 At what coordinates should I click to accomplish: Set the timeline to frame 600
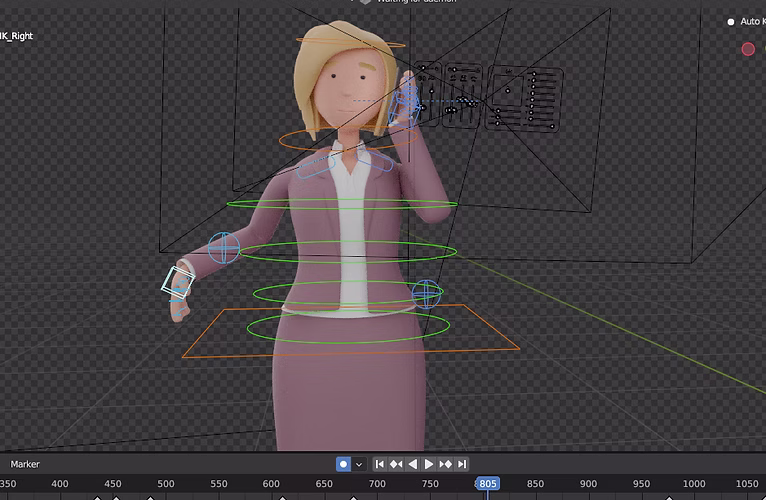[271, 484]
